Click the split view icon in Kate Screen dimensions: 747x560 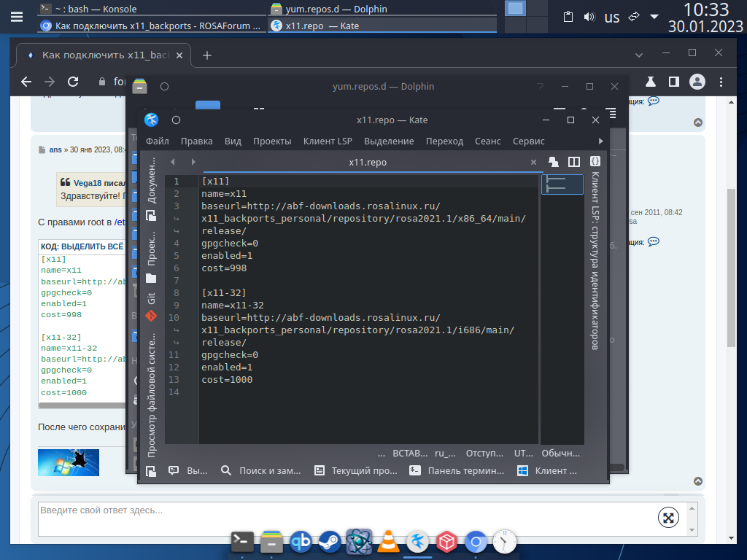click(574, 162)
